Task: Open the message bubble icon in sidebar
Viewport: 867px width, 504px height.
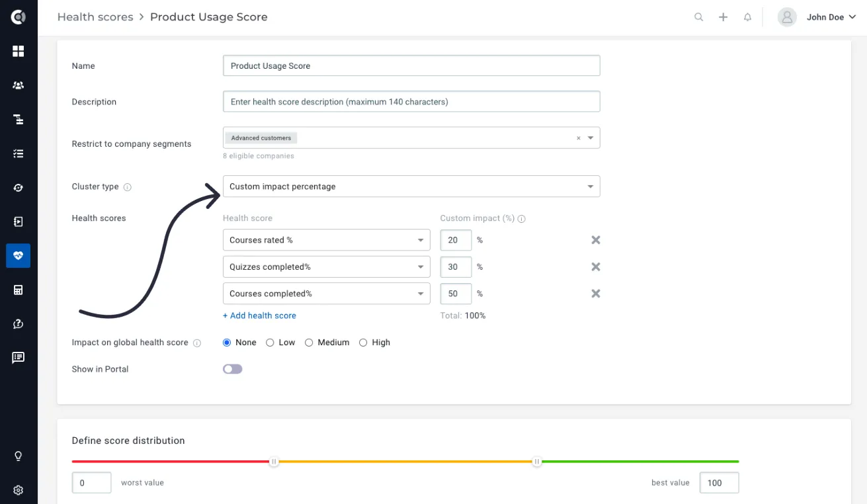Action: pyautogui.click(x=19, y=358)
